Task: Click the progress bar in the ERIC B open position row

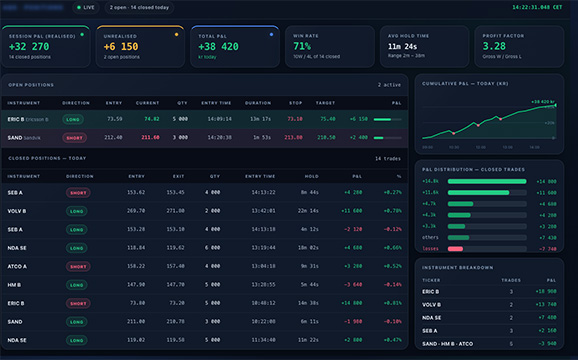Action: [387, 119]
